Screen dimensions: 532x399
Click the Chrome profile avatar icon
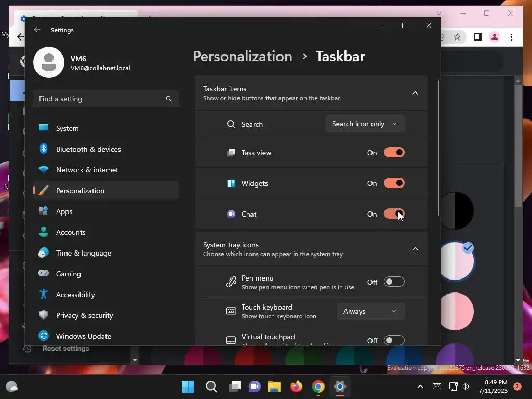[x=495, y=37]
